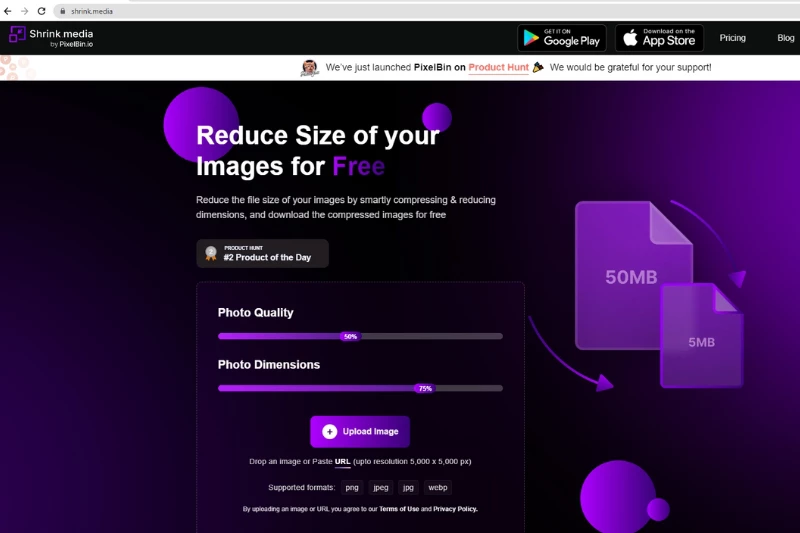800x533 pixels.
Task: Click the jpeg format tag
Action: 381,488
